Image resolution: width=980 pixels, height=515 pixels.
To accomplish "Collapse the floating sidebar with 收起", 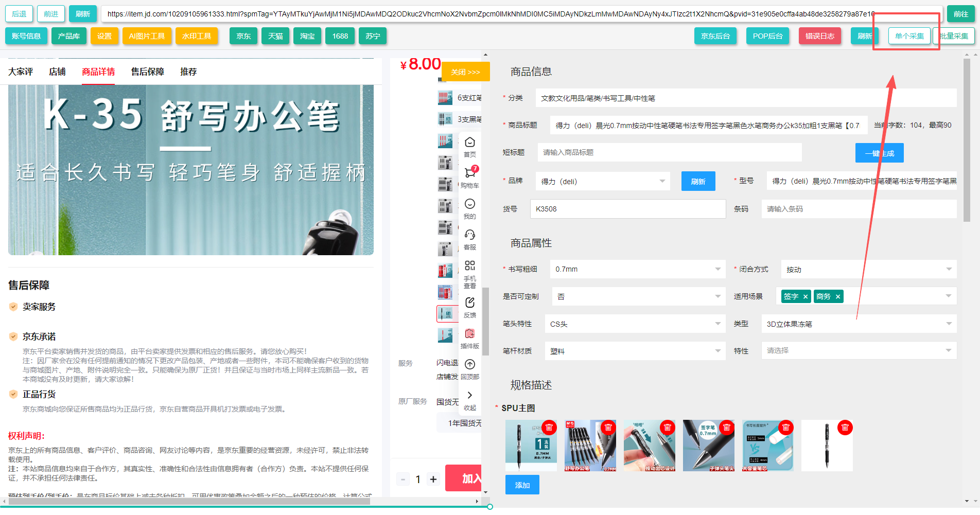I will (470, 400).
